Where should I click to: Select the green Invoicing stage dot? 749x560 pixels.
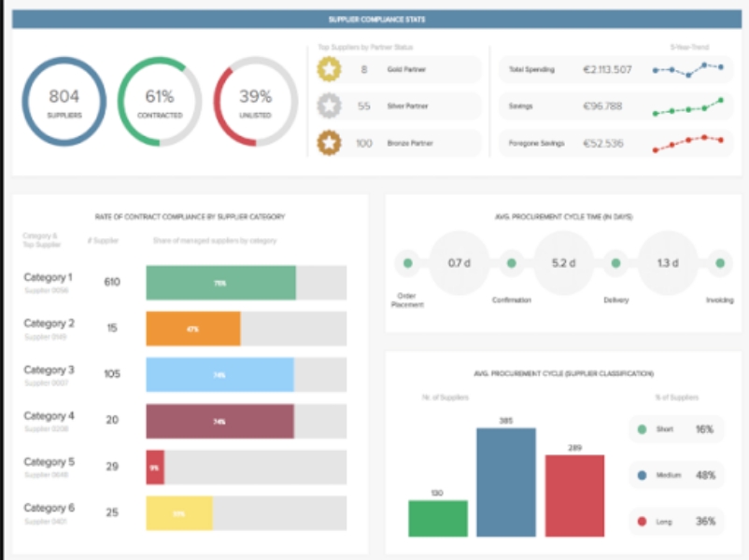(719, 263)
